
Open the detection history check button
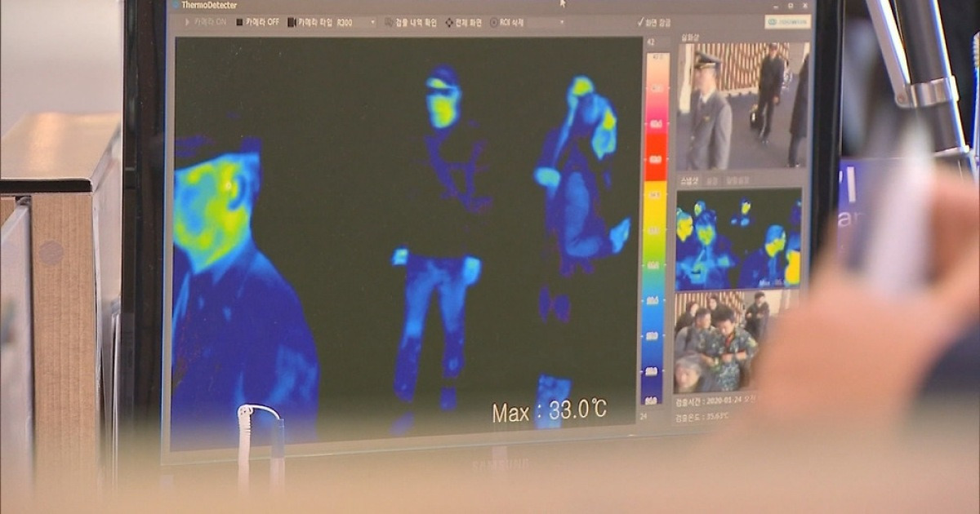pyautogui.click(x=412, y=22)
